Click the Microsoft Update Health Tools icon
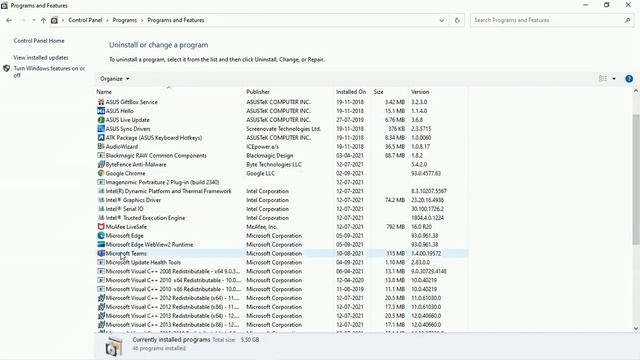640x360 pixels. (x=101, y=262)
